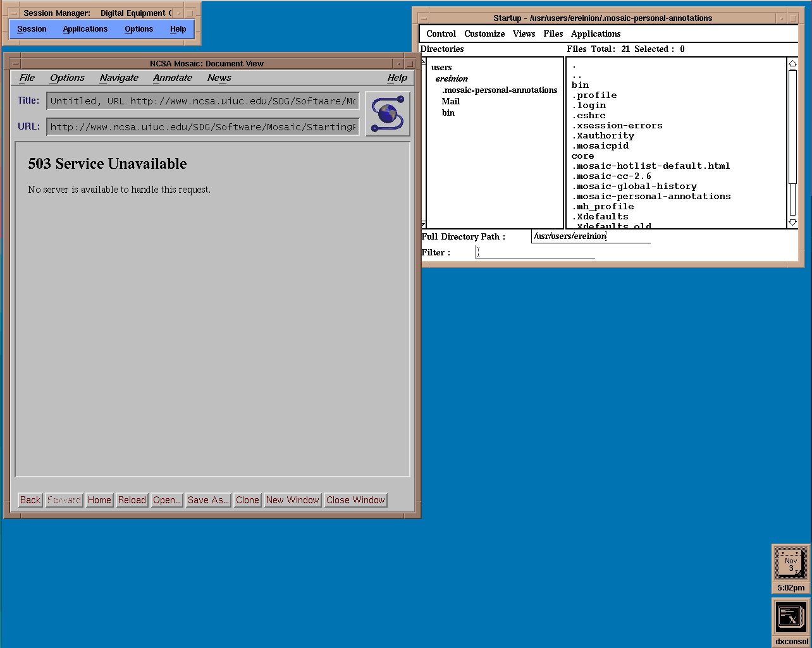The width and height of the screenshot is (812, 648).
Task: Open the Views menu in file manager
Action: (x=524, y=34)
